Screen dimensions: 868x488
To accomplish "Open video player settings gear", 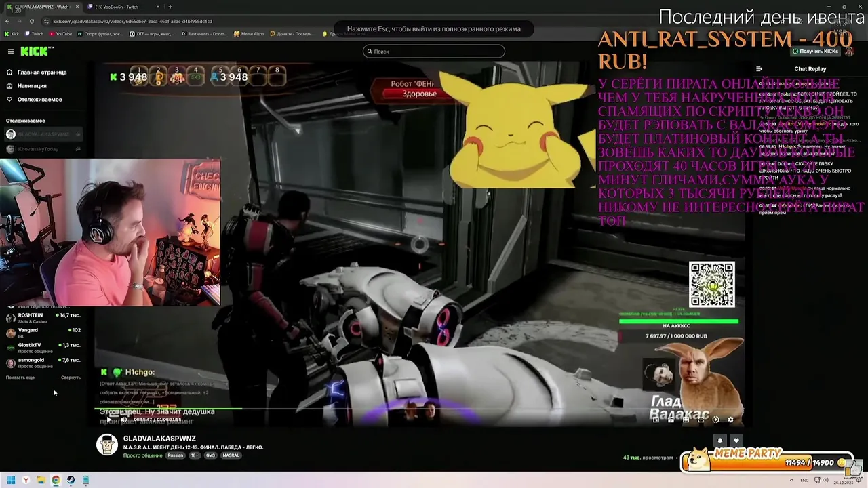I will click(730, 420).
